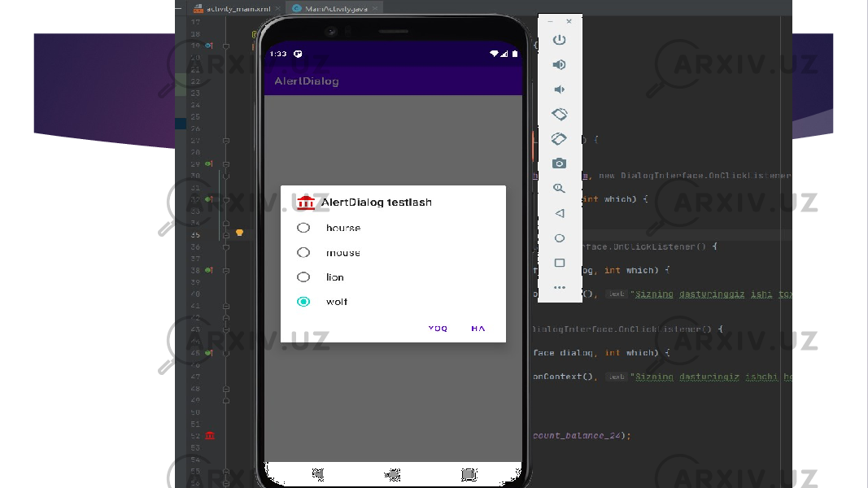Tap the emulator Home circle button
This screenshot has height=488, width=868.
[x=560, y=238]
